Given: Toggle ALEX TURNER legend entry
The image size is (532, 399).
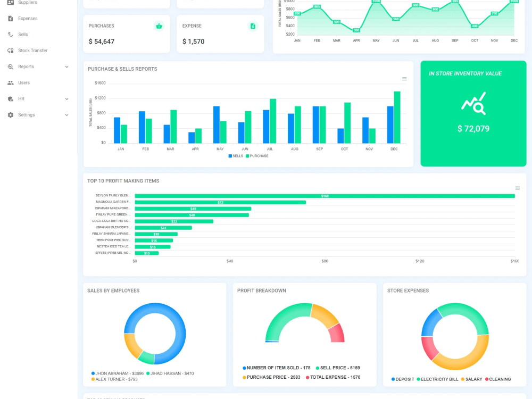Looking at the screenshot, I should (114, 379).
